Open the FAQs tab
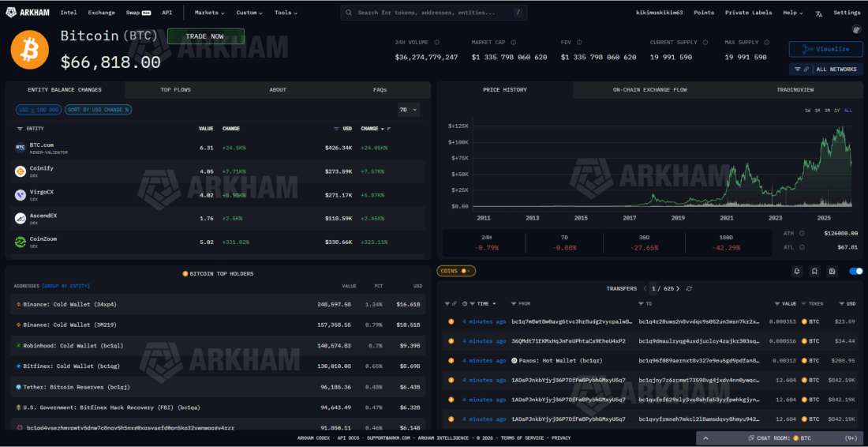Viewport: 868px width, 447px height. click(380, 90)
